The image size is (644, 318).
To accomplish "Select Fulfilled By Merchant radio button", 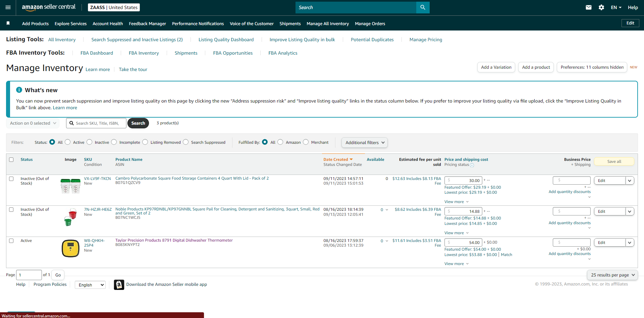I will point(306,142).
